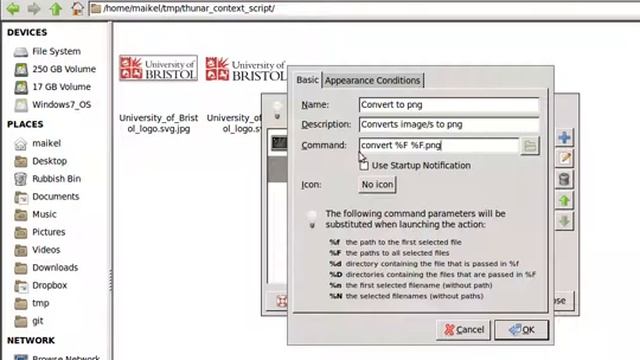Open the Music place
Image resolution: width=640 pixels, height=360 pixels.
coord(44,214)
